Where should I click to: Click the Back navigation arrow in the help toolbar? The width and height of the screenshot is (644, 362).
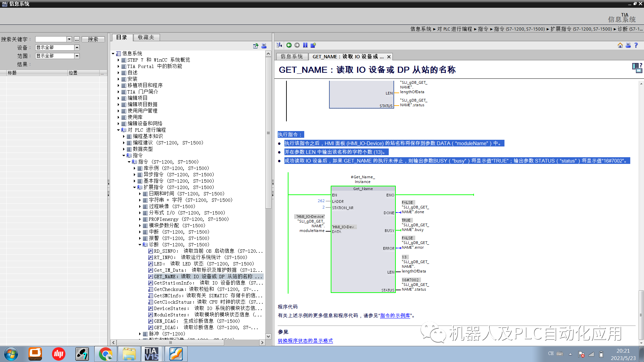289,45
